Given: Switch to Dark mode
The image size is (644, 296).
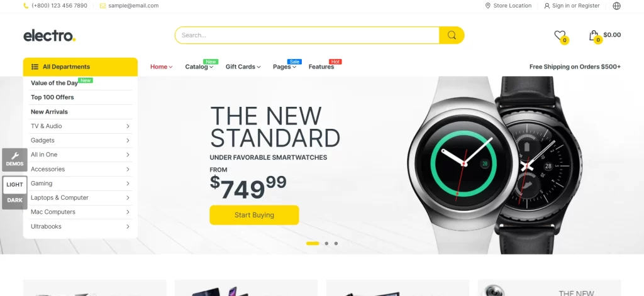Looking at the screenshot, I should point(15,200).
